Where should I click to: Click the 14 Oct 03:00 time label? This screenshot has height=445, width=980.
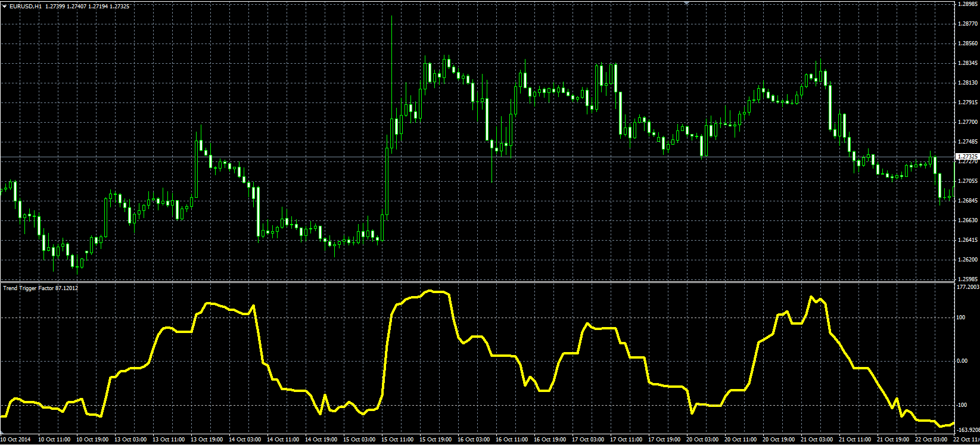coord(245,440)
